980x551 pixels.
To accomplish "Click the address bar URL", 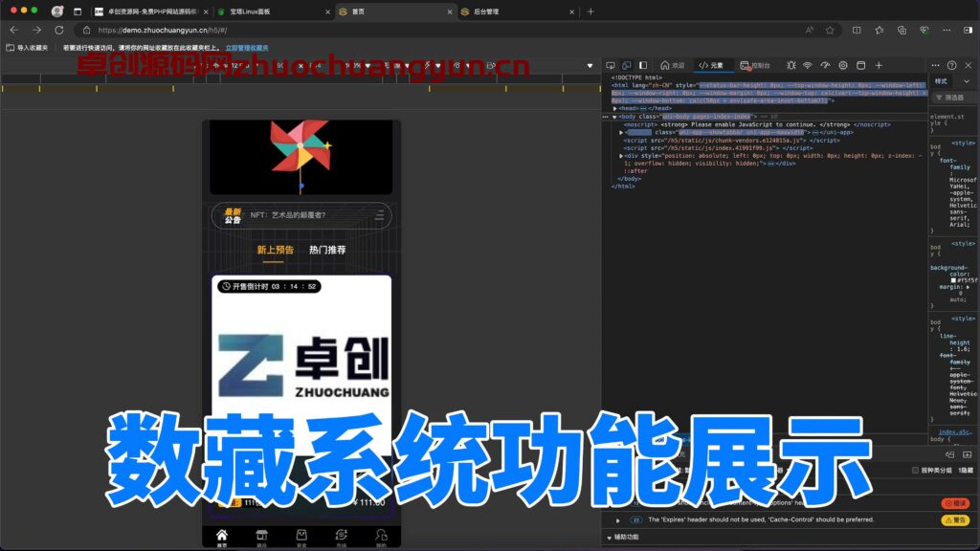I will tap(163, 30).
